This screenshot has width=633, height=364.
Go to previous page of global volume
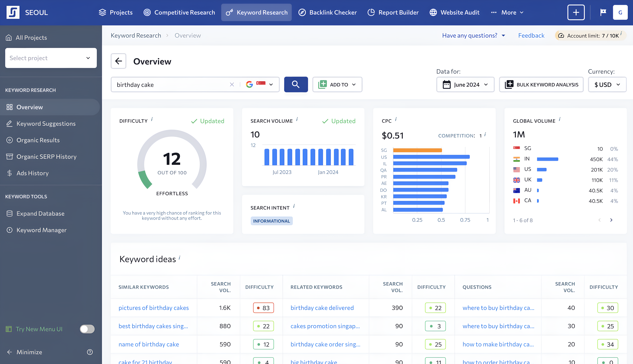coord(599,220)
